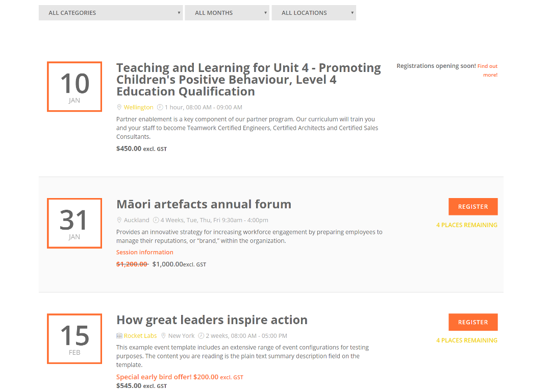The image size is (551, 392).
Task: Open the Rocket Labs organisation link
Action: coord(140,336)
